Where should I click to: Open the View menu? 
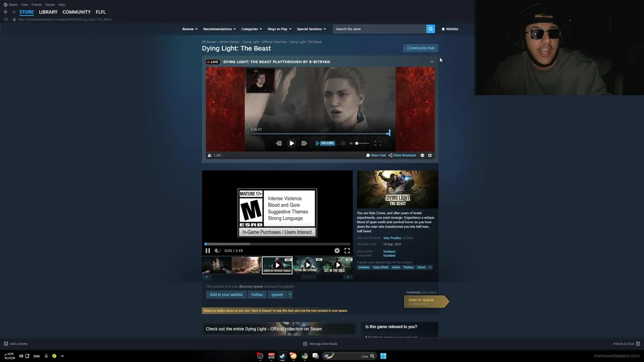tap(24, 5)
